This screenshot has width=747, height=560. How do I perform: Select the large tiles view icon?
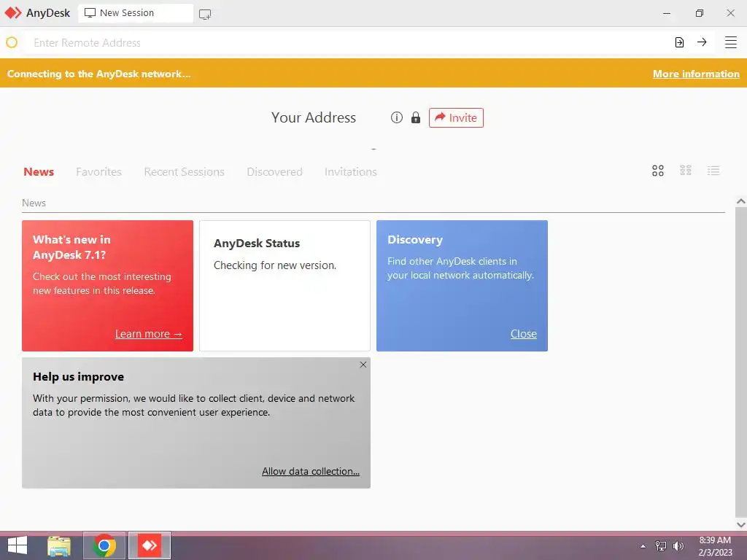658,171
